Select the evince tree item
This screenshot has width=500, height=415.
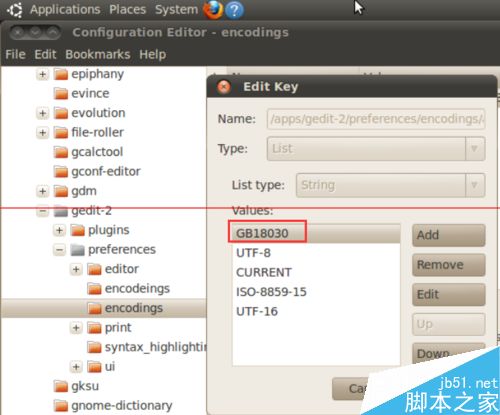click(x=90, y=93)
